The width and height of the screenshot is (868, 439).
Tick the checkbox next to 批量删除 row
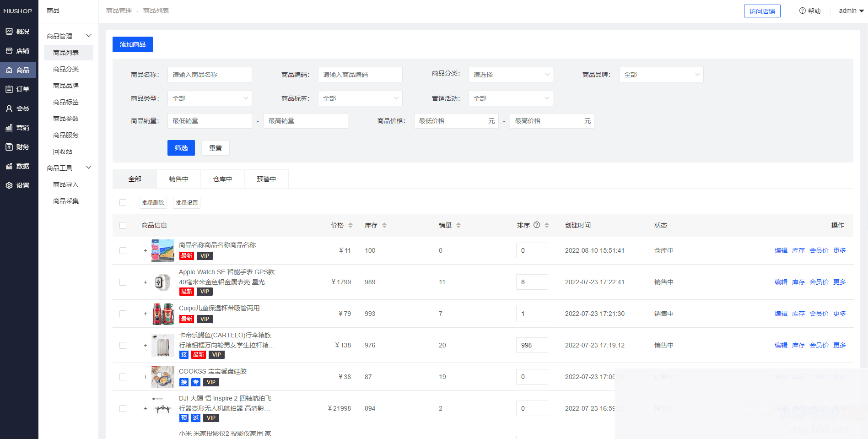123,202
